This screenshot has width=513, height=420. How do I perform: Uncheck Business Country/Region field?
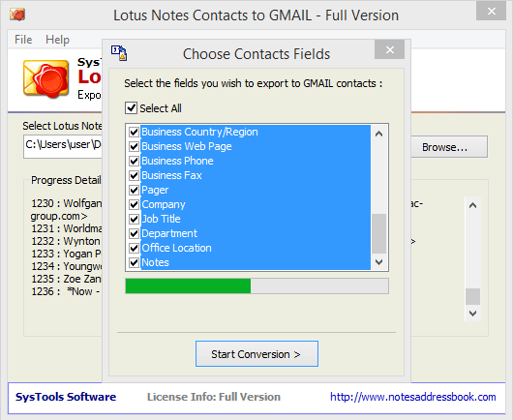(x=134, y=132)
